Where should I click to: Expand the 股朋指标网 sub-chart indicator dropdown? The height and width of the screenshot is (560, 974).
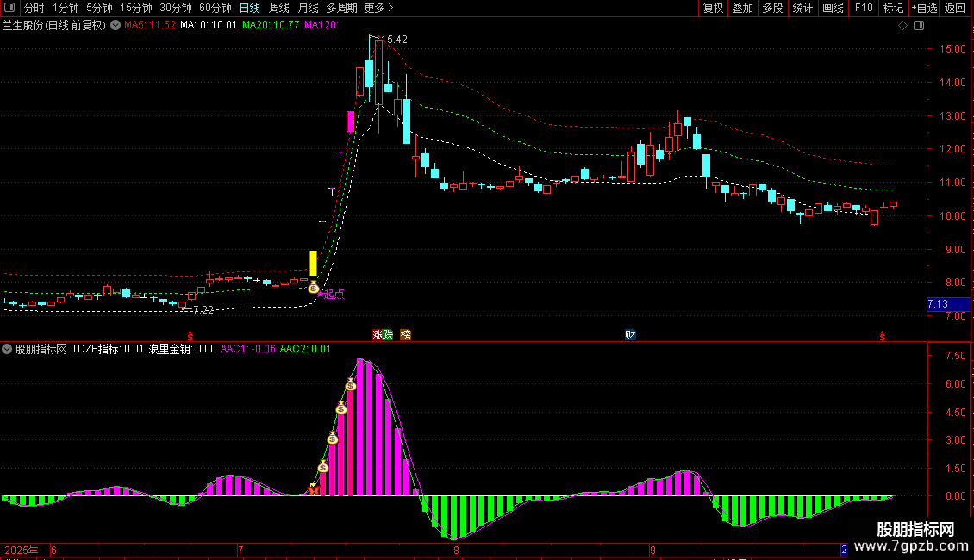8,349
